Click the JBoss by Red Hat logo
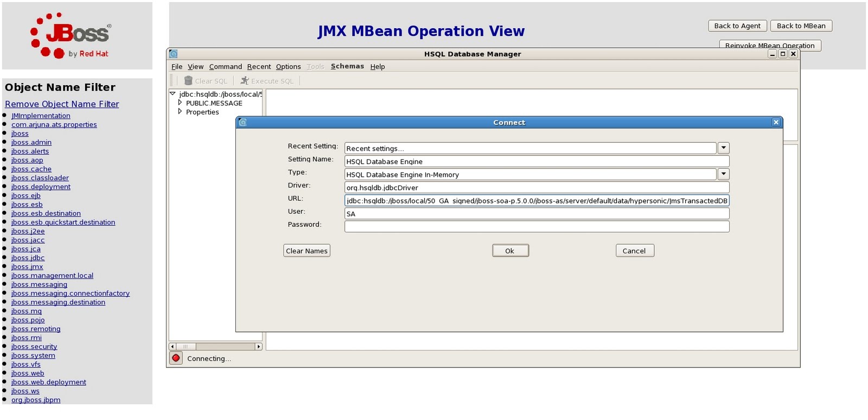This screenshot has width=868, height=420. click(x=70, y=36)
